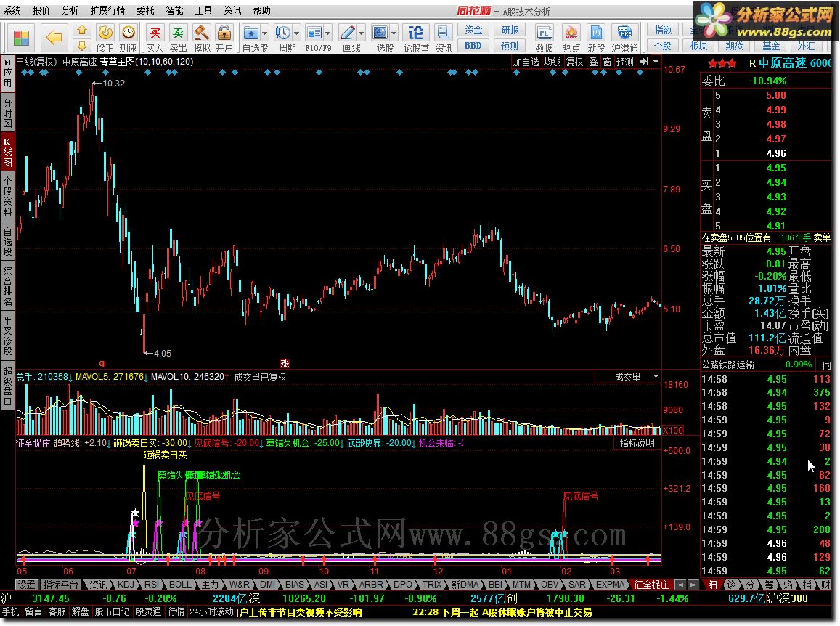Toggle 复权 price adjustment
The width and height of the screenshot is (840, 626).
click(x=575, y=62)
